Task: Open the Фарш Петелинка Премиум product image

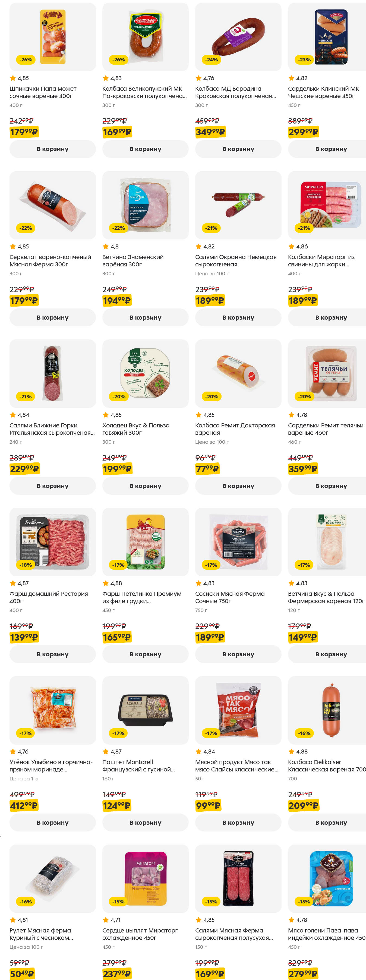Action: 145,542
